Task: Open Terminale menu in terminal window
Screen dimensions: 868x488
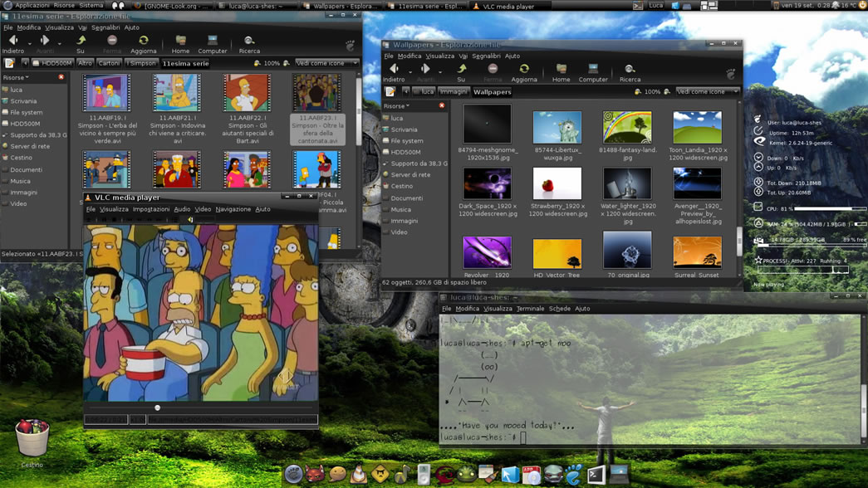Action: coord(530,309)
